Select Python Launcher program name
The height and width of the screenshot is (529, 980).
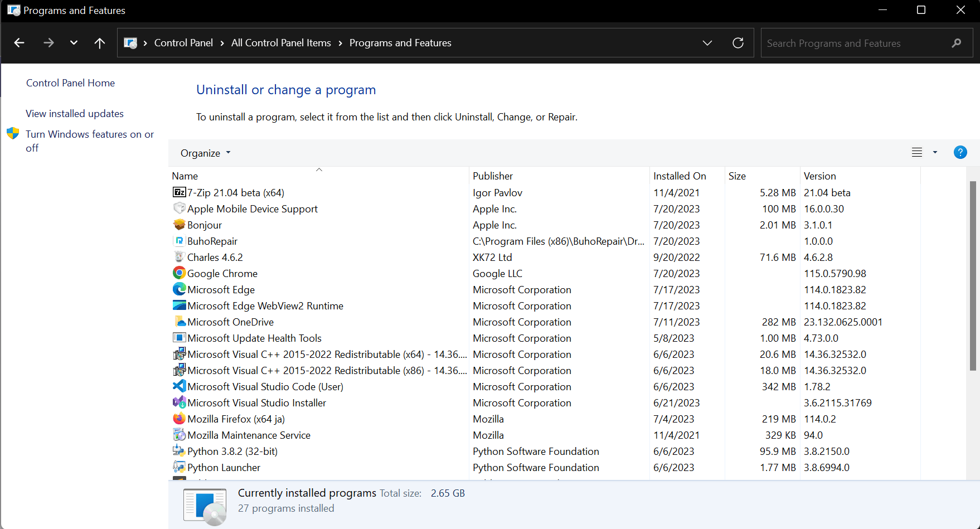(x=224, y=468)
